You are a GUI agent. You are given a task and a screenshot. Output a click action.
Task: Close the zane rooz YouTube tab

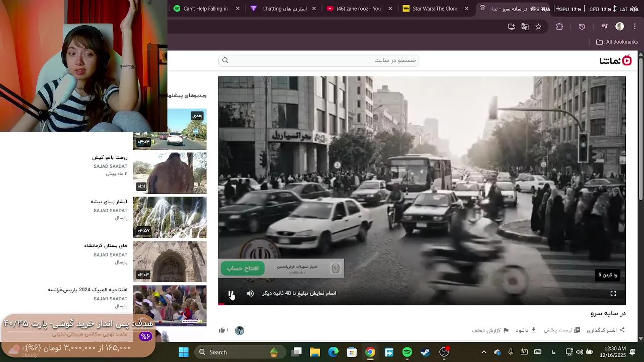click(x=390, y=9)
